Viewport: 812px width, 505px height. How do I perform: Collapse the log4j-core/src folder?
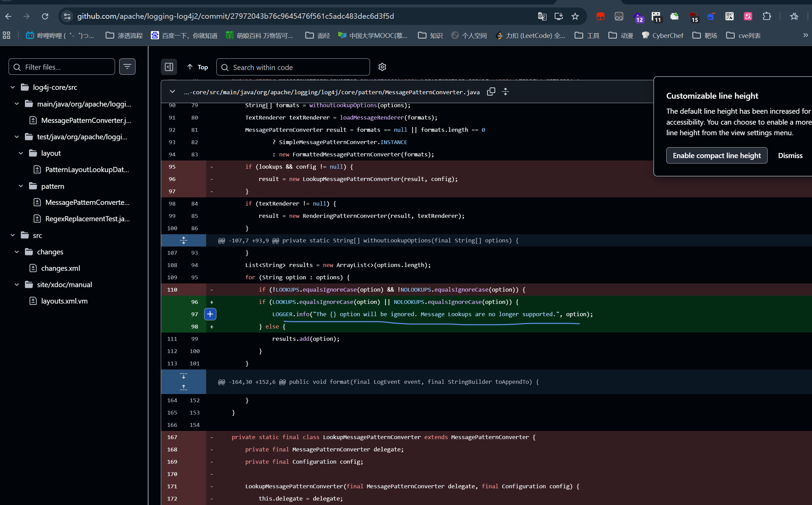click(13, 87)
